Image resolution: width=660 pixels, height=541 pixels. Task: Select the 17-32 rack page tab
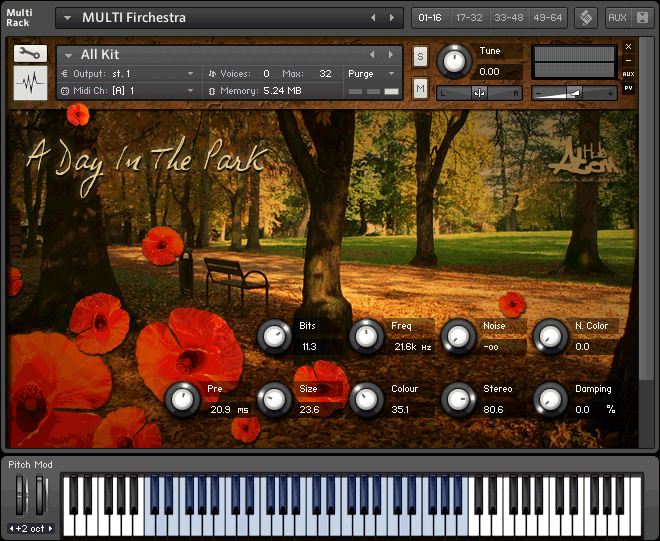click(x=469, y=18)
